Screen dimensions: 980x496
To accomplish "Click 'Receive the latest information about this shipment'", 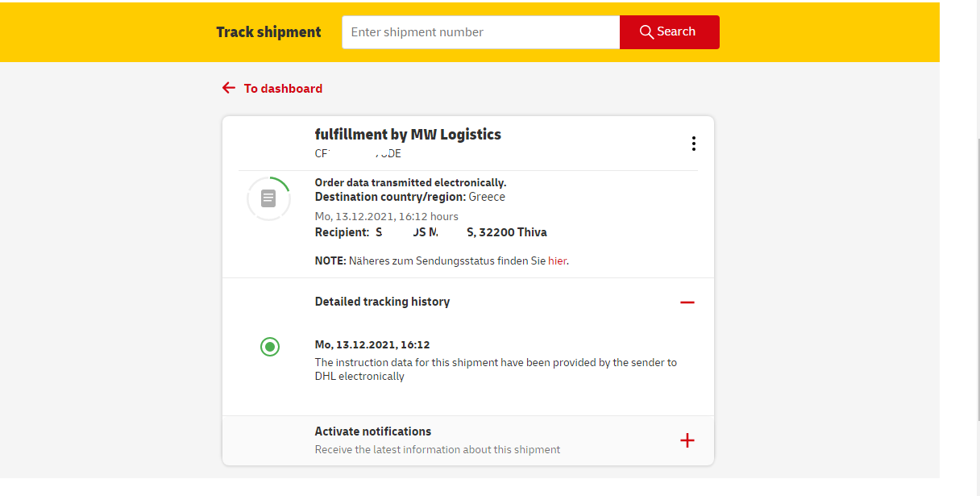I will point(438,449).
